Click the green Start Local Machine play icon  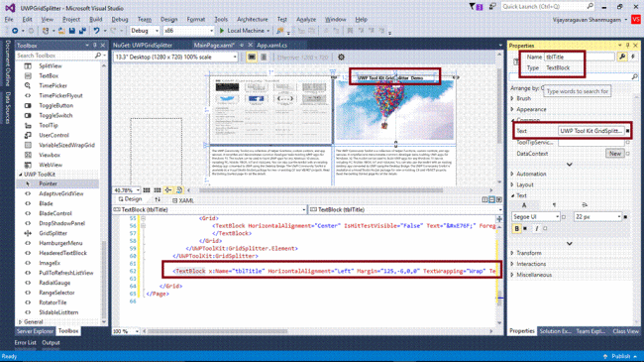click(x=222, y=31)
